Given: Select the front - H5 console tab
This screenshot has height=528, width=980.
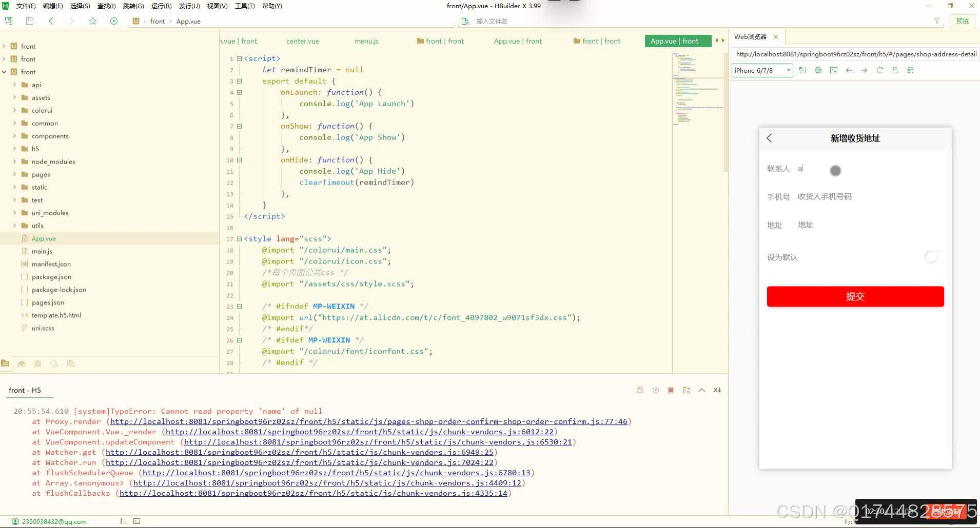Looking at the screenshot, I should pyautogui.click(x=25, y=390).
